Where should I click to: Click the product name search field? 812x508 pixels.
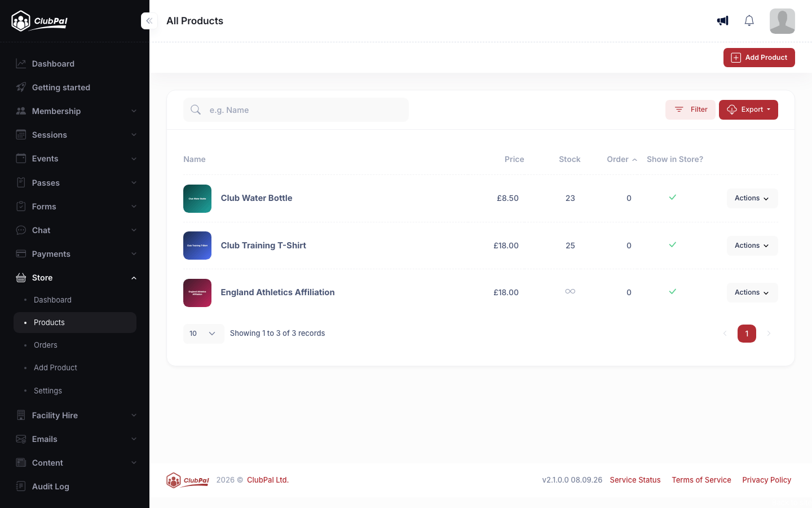tap(296, 110)
